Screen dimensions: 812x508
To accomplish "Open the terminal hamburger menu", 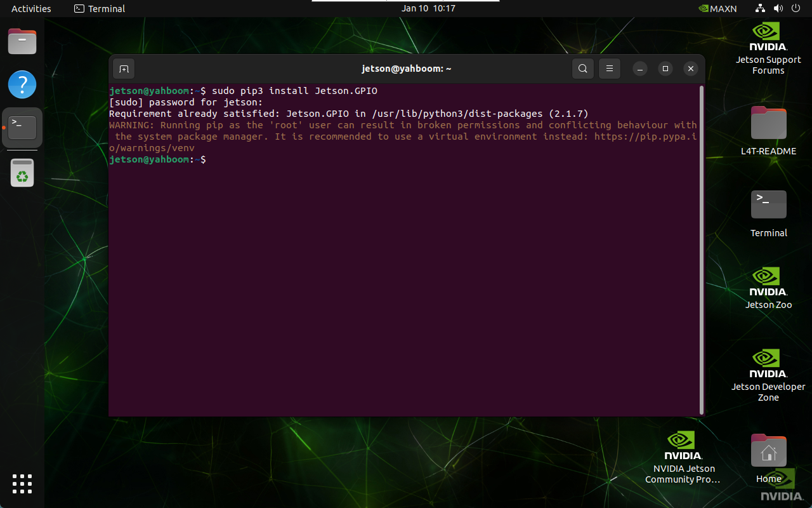I will [x=610, y=69].
